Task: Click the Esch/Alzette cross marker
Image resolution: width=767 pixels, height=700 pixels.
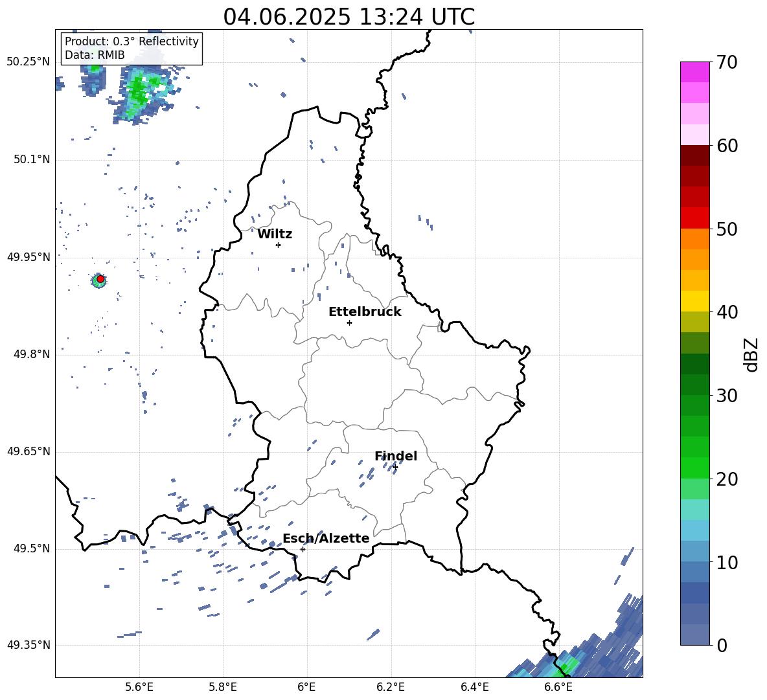Action: click(303, 549)
